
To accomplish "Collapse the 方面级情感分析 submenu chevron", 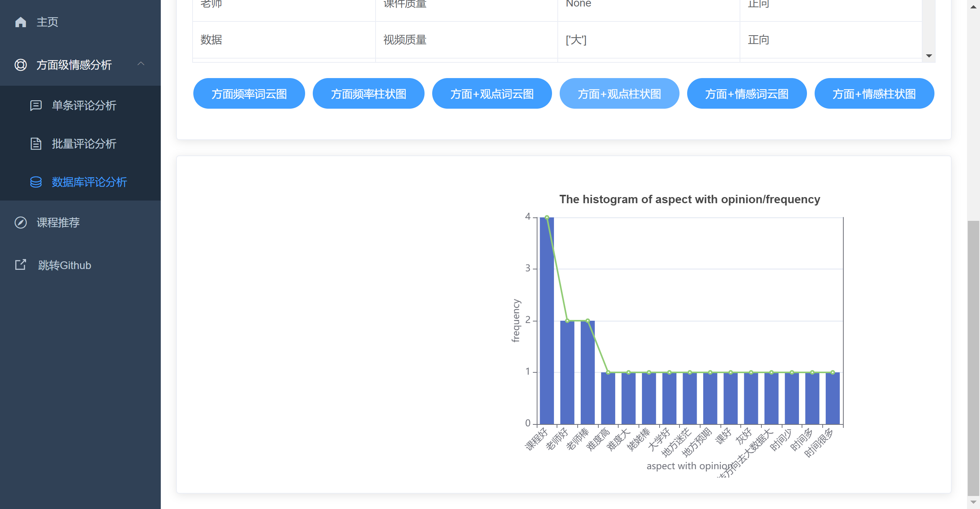I will (141, 64).
